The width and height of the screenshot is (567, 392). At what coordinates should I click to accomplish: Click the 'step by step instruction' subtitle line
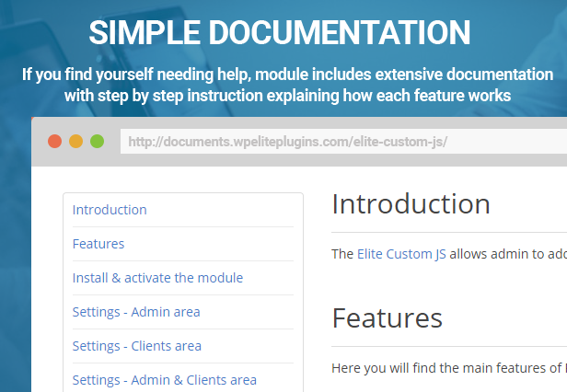click(287, 96)
